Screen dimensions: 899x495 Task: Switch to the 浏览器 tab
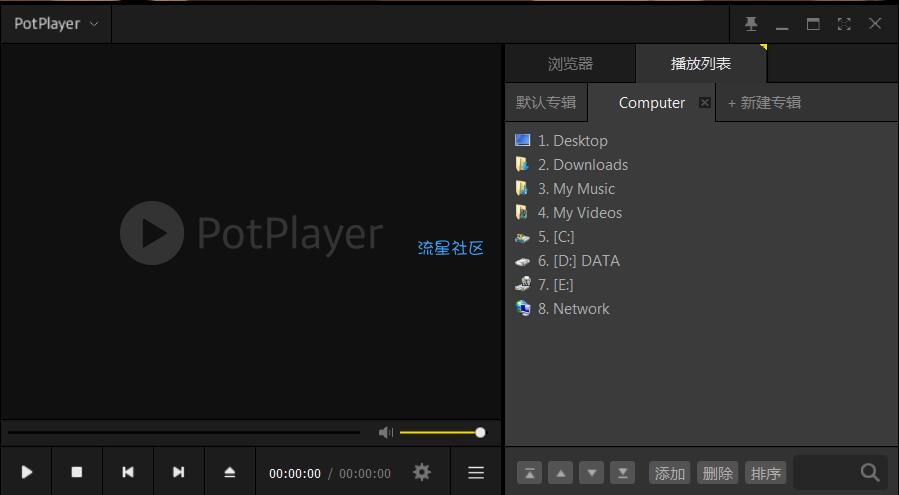(x=570, y=64)
